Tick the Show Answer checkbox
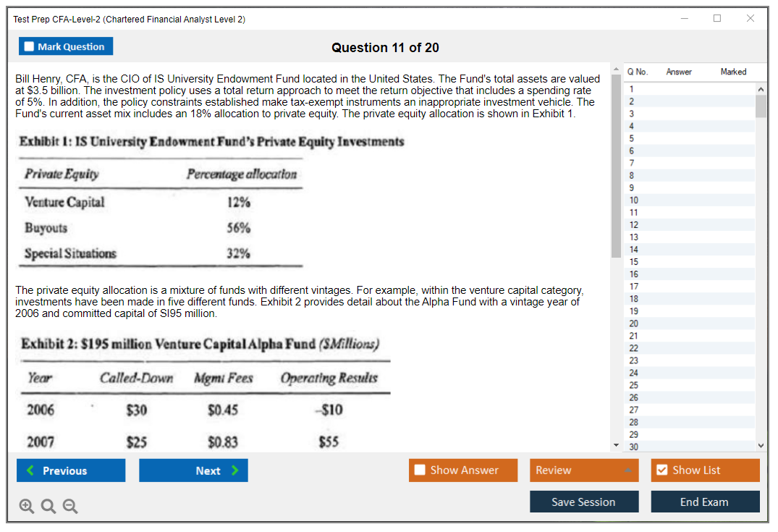 (420, 470)
